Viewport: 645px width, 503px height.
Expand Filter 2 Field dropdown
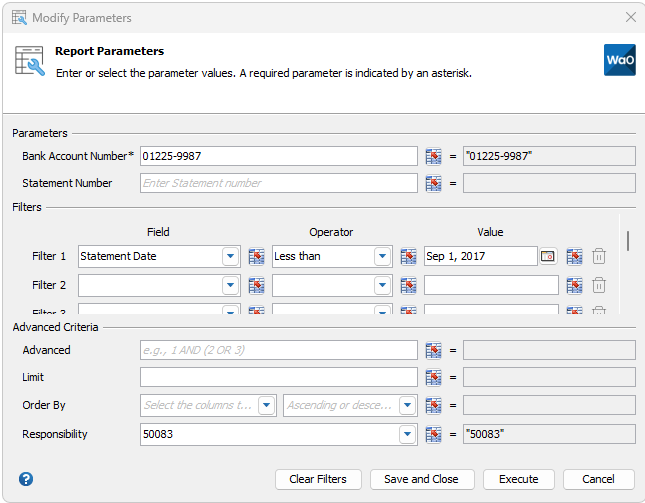click(x=231, y=285)
